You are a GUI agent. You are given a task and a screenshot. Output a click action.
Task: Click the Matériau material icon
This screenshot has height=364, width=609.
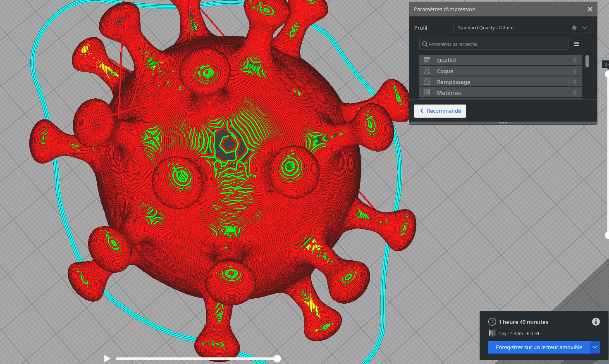point(427,93)
